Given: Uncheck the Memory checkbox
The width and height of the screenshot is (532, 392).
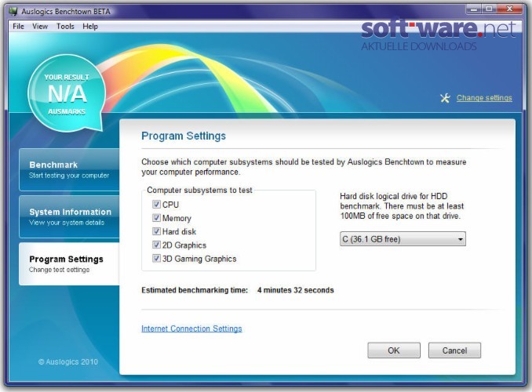Looking at the screenshot, I should click(x=156, y=218).
